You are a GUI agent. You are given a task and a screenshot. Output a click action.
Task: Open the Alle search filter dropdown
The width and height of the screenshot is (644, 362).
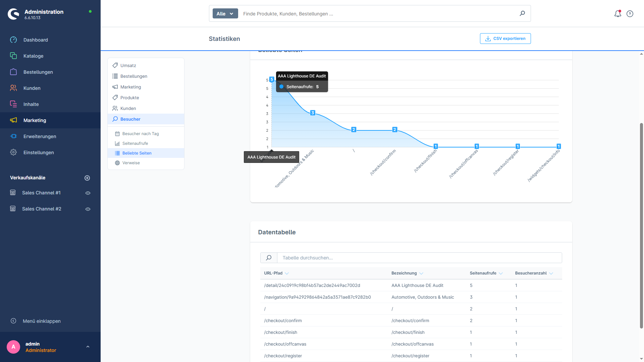click(x=225, y=13)
